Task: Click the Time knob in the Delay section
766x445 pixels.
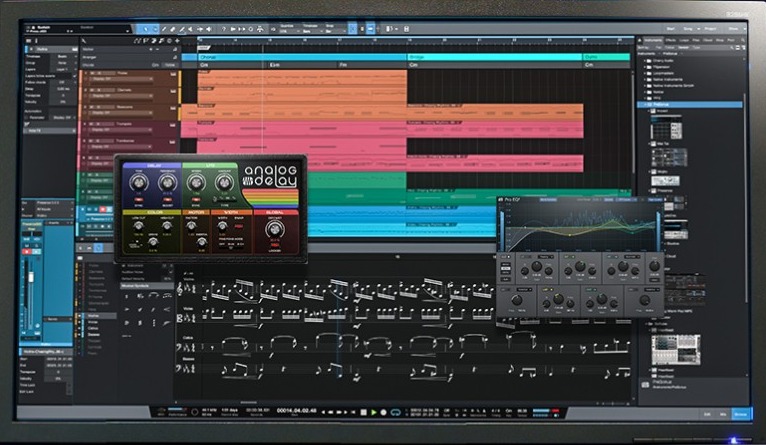Action: point(137,181)
